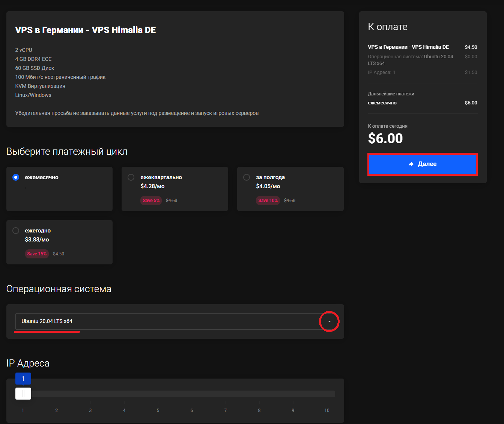Select the ежегодно payment cycle radio
Screen dimensions: 504x424
tap(16, 231)
